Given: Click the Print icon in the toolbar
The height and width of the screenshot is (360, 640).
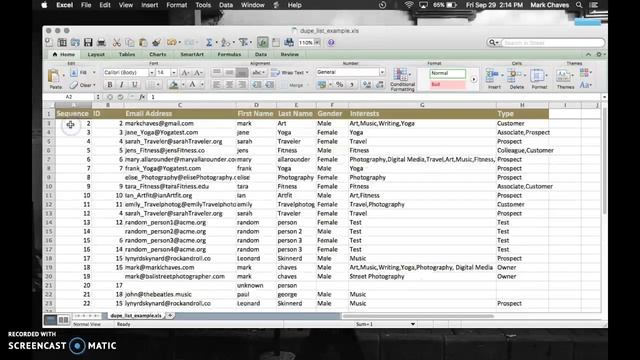Looking at the screenshot, I should coord(101,42).
